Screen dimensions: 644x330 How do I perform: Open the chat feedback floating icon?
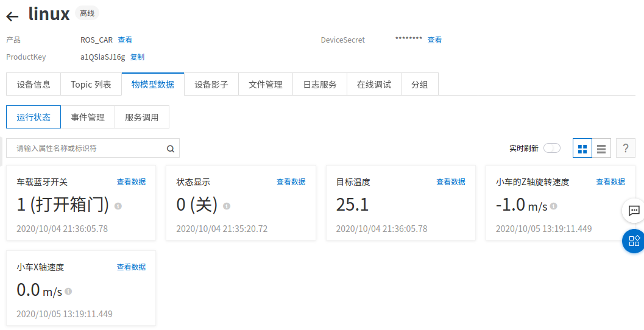[x=634, y=211]
